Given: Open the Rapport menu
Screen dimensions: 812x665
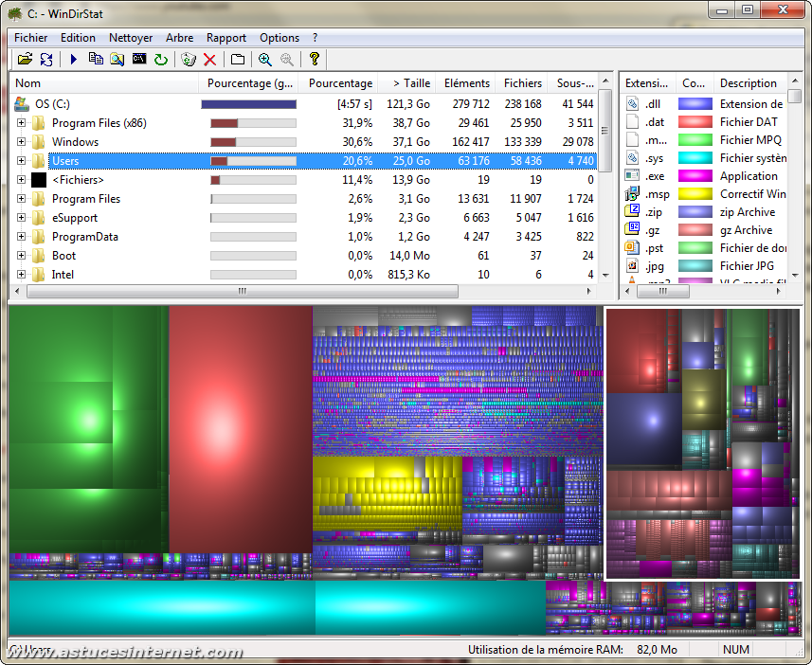Looking at the screenshot, I should [x=226, y=38].
